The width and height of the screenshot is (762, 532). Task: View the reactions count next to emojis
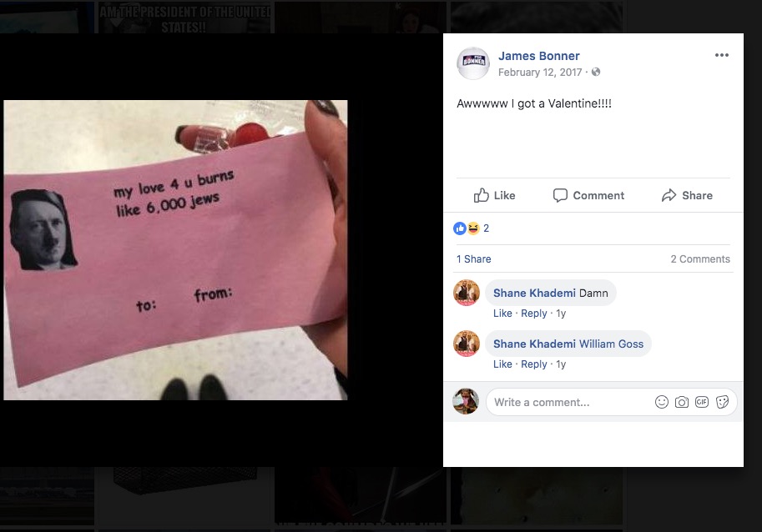[486, 228]
